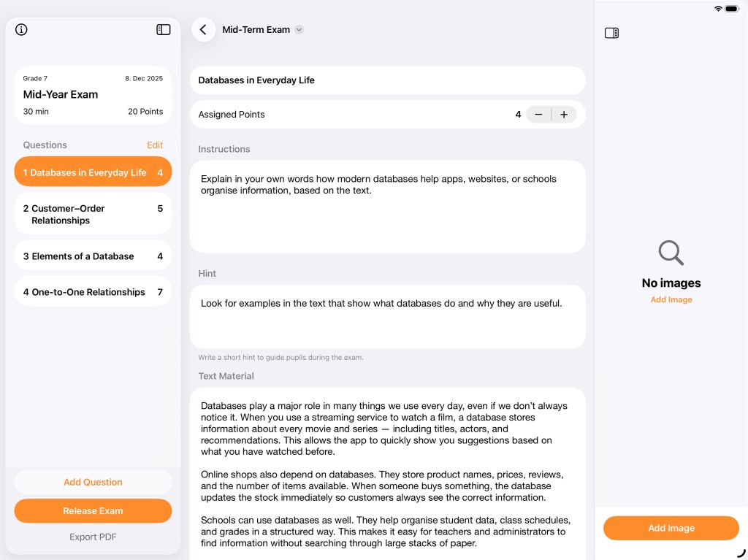This screenshot has height=560, width=748.
Task: Select question 2 Customer–Order Relationships
Action: (x=93, y=214)
